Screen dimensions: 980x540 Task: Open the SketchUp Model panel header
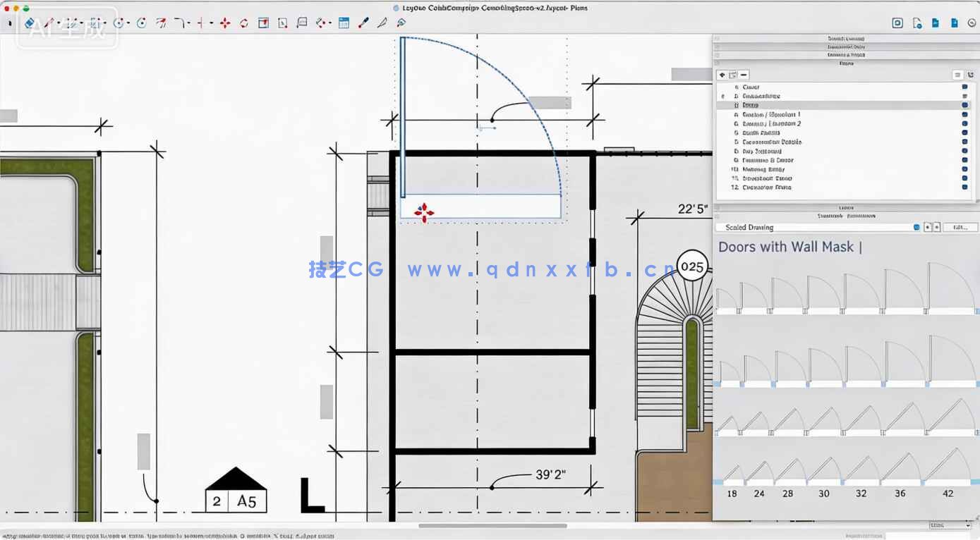pyautogui.click(x=845, y=39)
